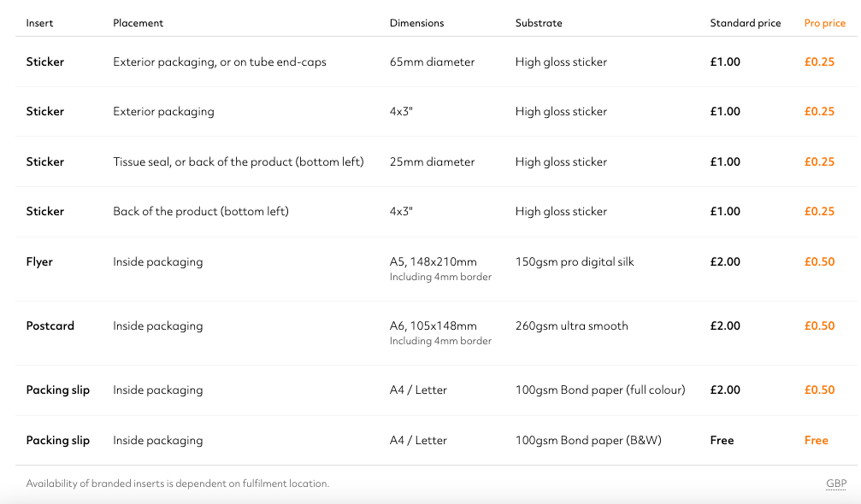Click the Dimensions column header
861x504 pixels.
(x=416, y=23)
